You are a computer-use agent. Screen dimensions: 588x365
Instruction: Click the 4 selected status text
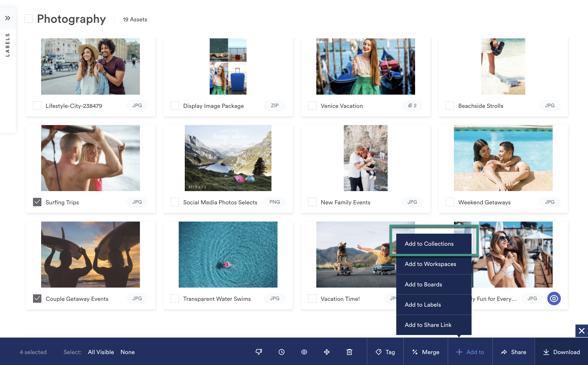(x=33, y=352)
